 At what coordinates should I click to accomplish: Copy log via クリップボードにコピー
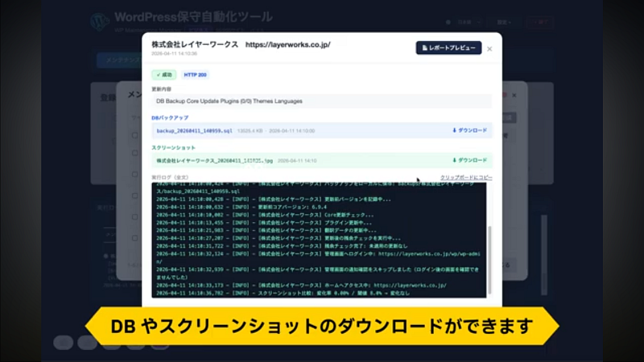(466, 177)
